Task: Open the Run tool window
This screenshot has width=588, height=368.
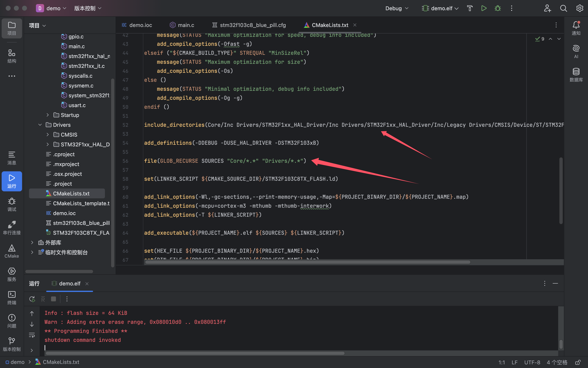Action: pyautogui.click(x=12, y=181)
